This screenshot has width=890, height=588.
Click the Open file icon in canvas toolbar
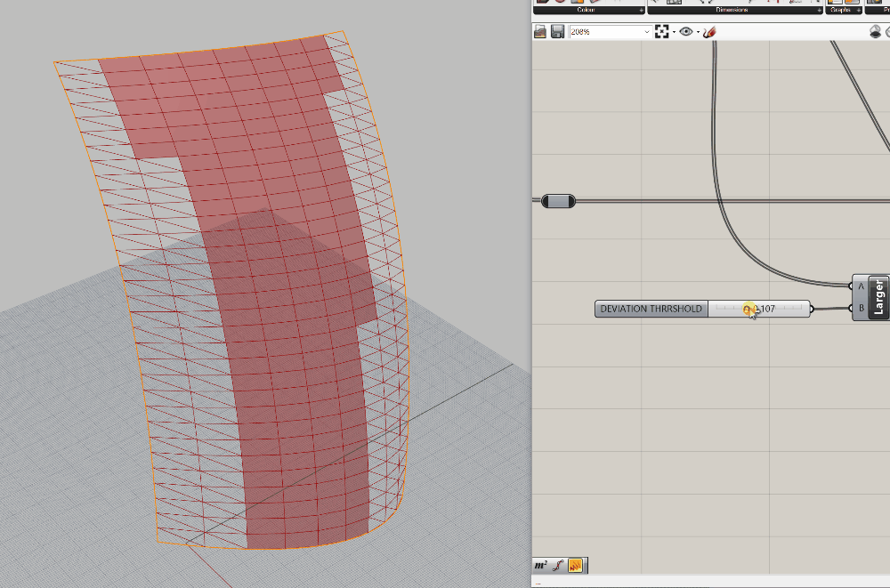pos(540,32)
